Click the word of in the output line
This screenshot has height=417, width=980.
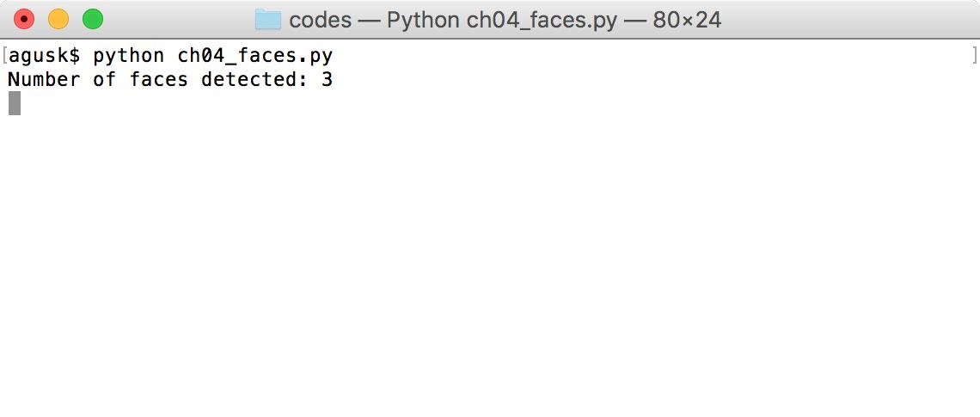tap(104, 80)
